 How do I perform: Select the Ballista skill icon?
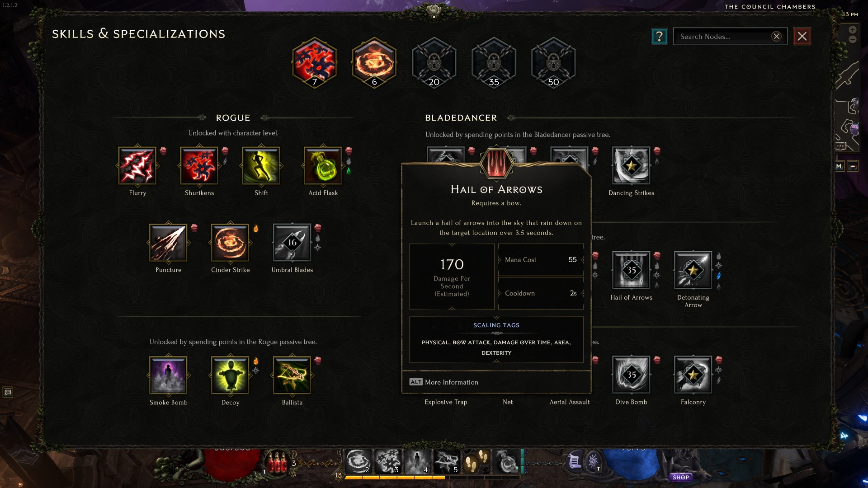click(292, 375)
